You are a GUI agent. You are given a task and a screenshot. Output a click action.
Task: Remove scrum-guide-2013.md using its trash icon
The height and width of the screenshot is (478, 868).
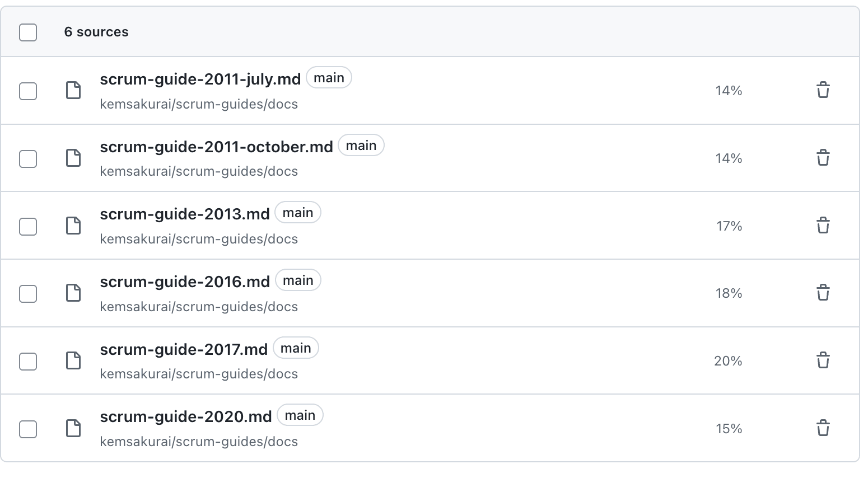click(x=823, y=226)
